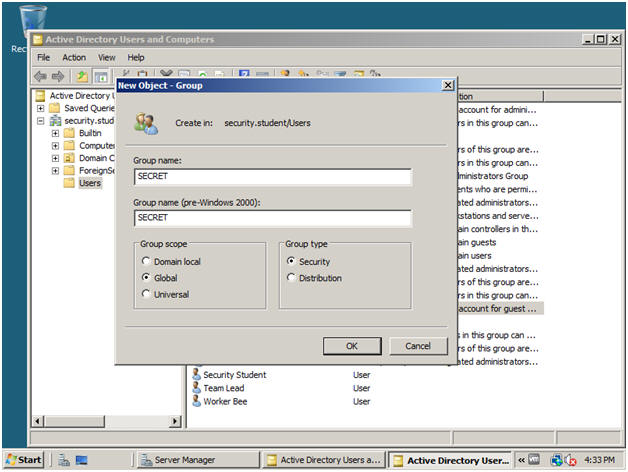Open the View menu
Screen dimensions: 628x472
pos(107,57)
